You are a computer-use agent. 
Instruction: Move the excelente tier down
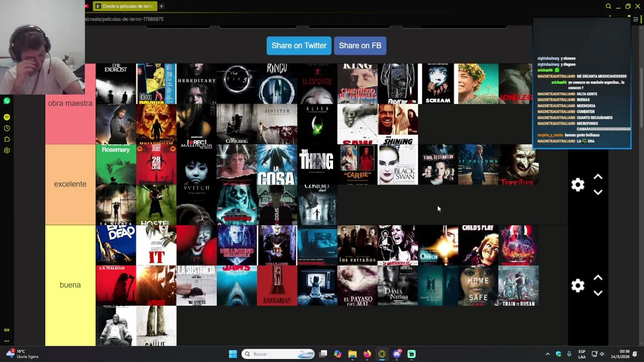pyautogui.click(x=598, y=192)
